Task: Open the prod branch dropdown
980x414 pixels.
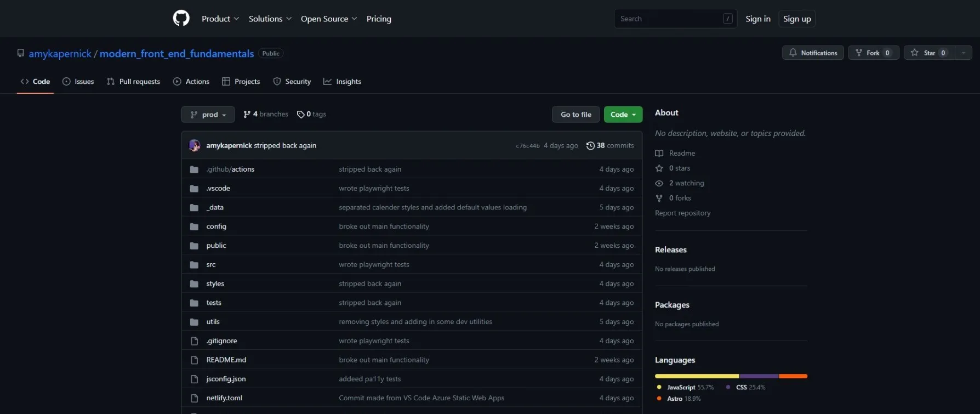Action: coord(208,115)
